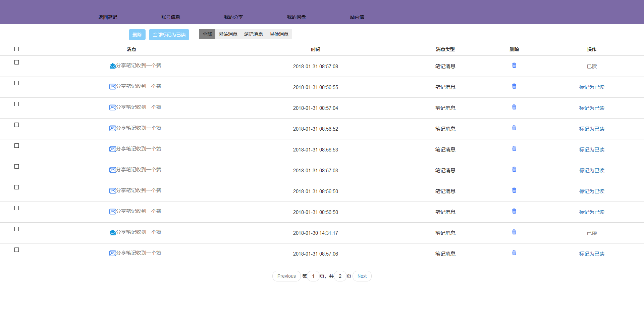The height and width of the screenshot is (311, 644).
Task: Open the read envelope icon for 08:57:08 message
Action: (x=112, y=66)
